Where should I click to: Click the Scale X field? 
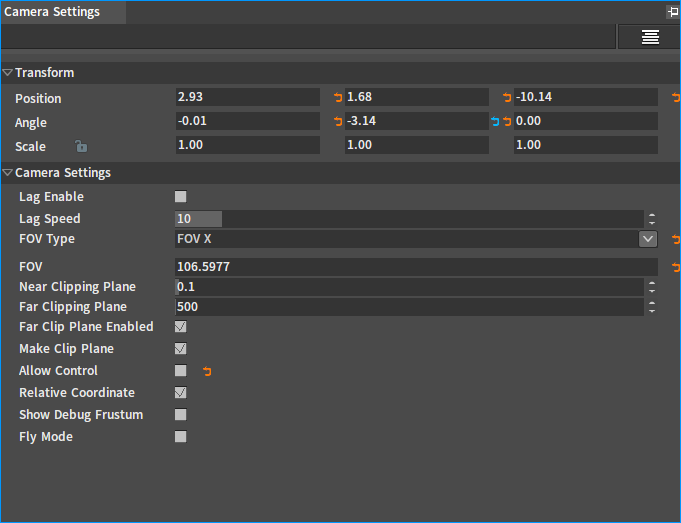248,145
